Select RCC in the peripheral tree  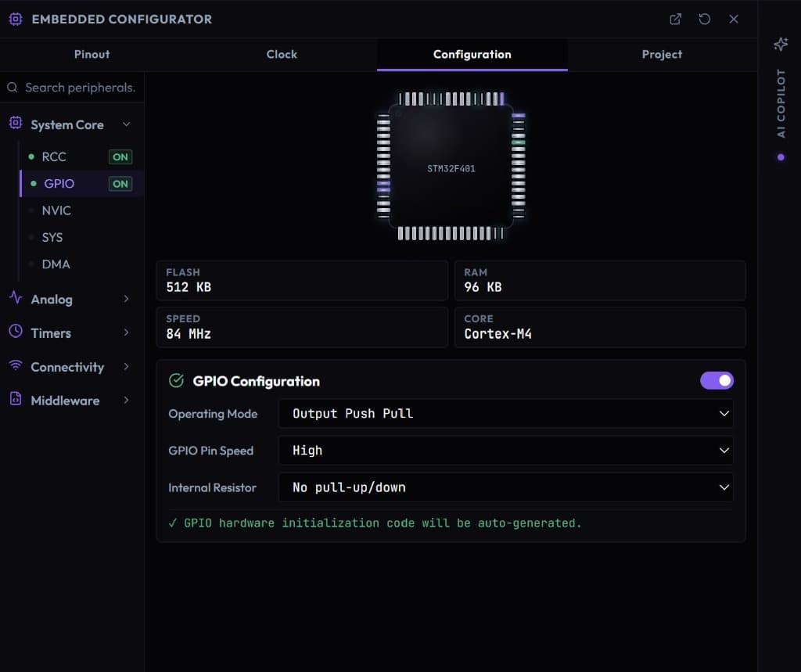(54, 157)
